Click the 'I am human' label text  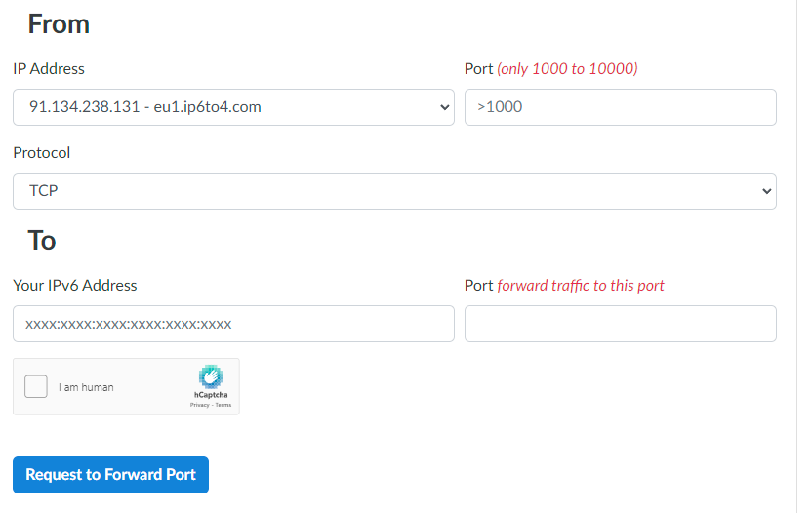coord(86,387)
